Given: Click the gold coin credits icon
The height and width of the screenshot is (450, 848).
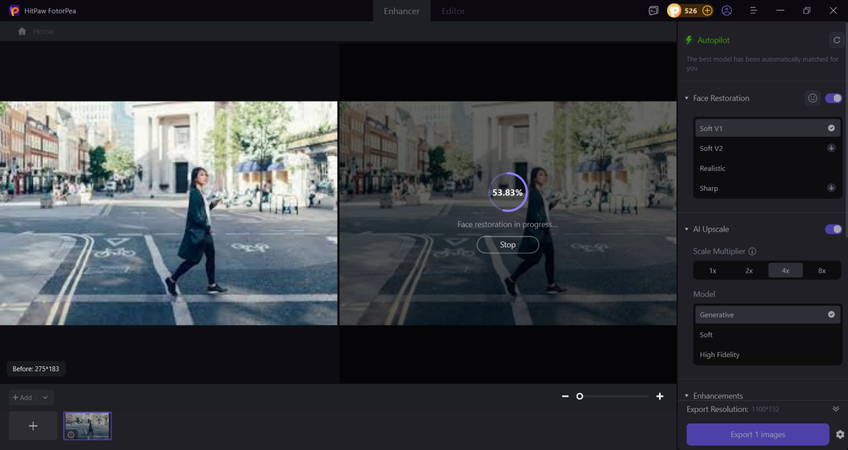Looking at the screenshot, I should point(674,10).
